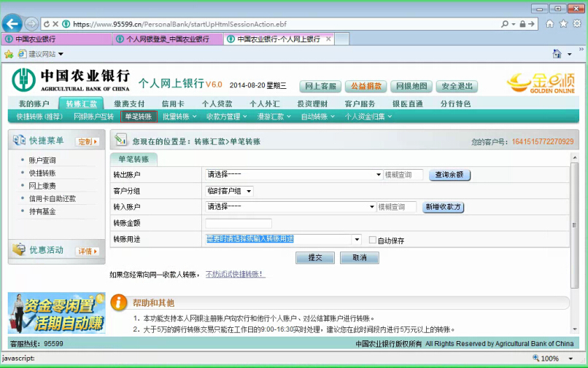Screen dimensions: 588x368
Task: Click the 公益捐款 button
Action: pos(365,86)
